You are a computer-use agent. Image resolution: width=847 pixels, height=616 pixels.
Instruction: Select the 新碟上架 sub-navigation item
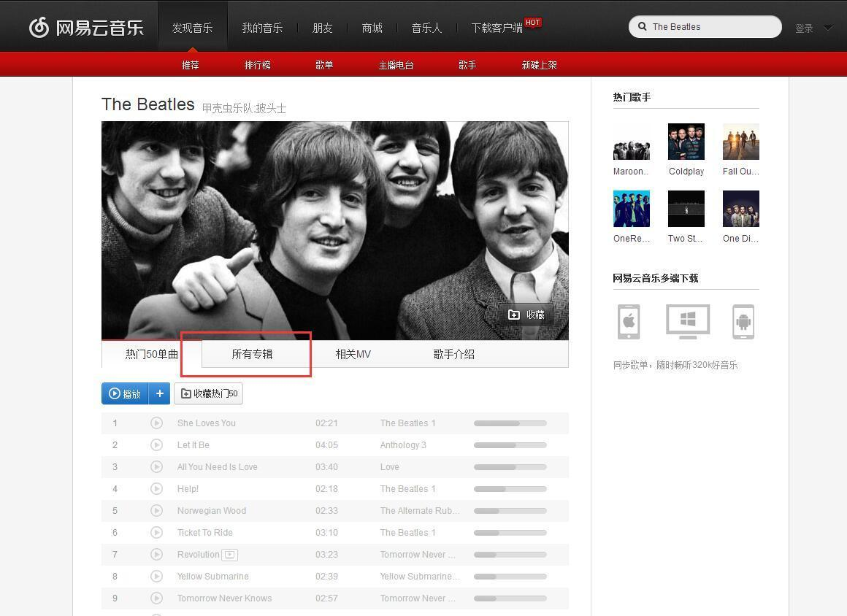coord(539,65)
